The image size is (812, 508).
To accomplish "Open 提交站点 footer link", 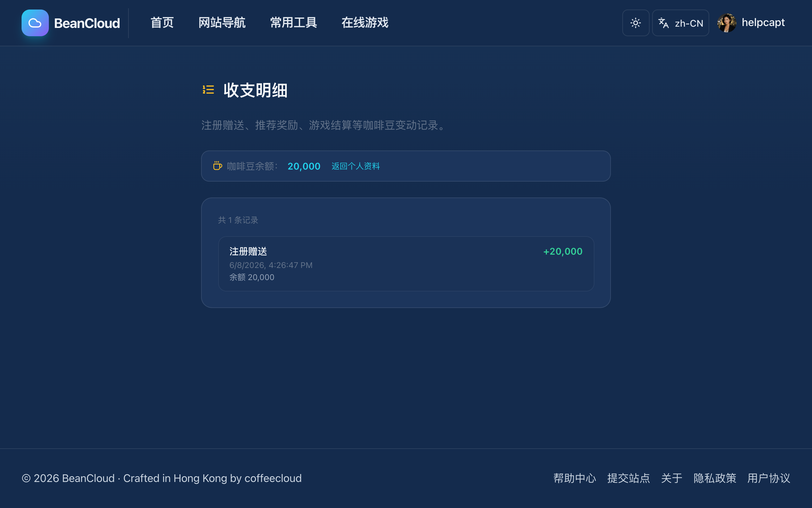I will (628, 478).
